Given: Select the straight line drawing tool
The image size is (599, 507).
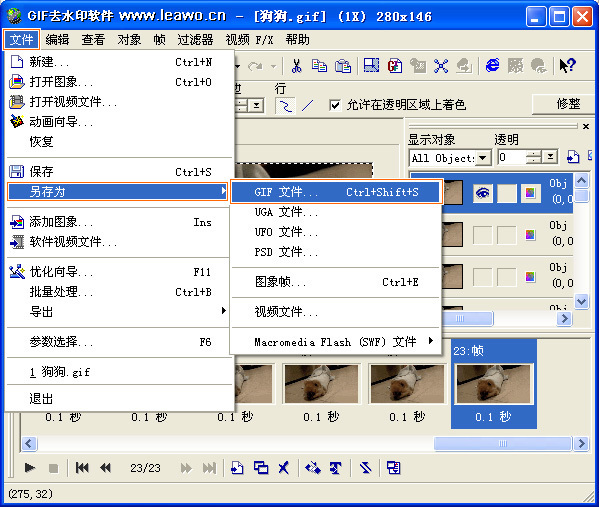Looking at the screenshot, I should pyautogui.click(x=308, y=105).
